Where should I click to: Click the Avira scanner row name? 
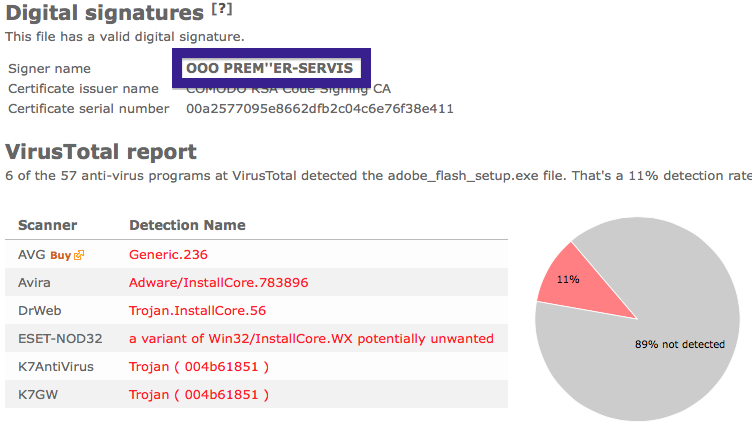[x=34, y=283]
